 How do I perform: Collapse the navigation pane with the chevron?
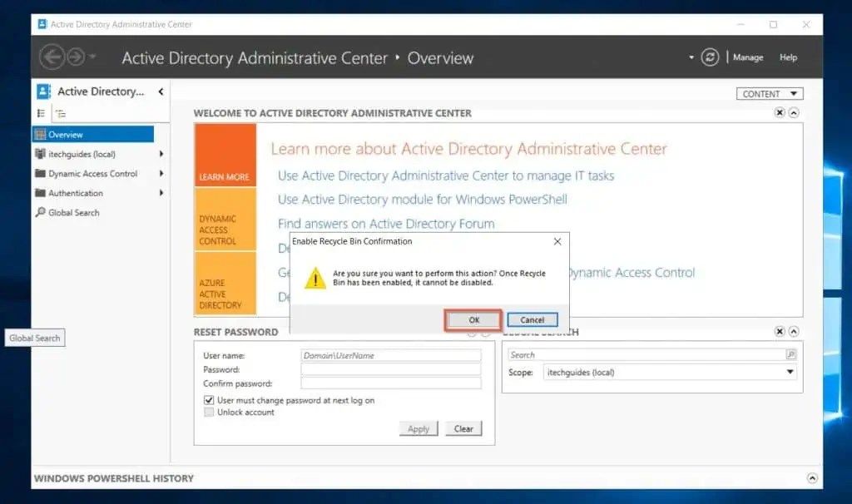click(161, 91)
